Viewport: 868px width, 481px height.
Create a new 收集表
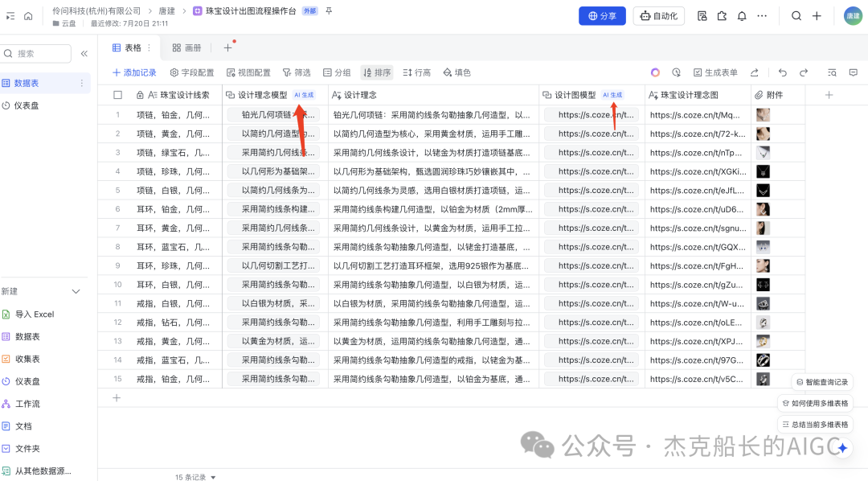(21, 359)
